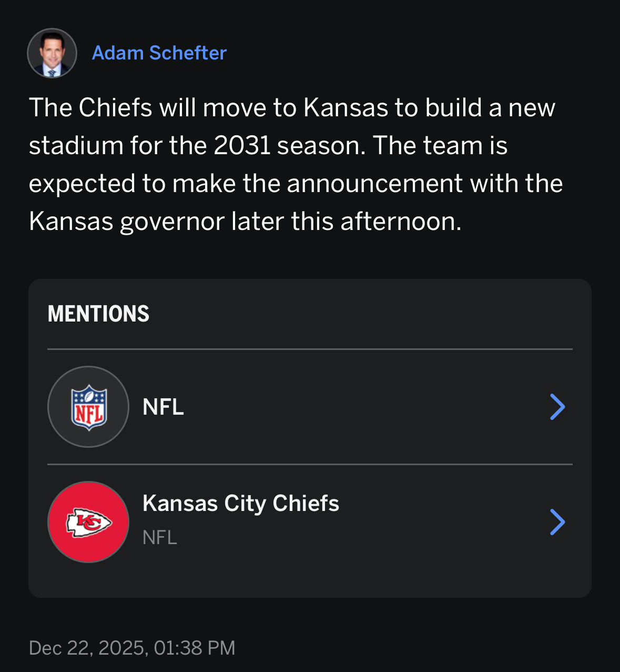The image size is (620, 672).
Task: Tap the Adam Schefter author name link
Action: click(159, 53)
